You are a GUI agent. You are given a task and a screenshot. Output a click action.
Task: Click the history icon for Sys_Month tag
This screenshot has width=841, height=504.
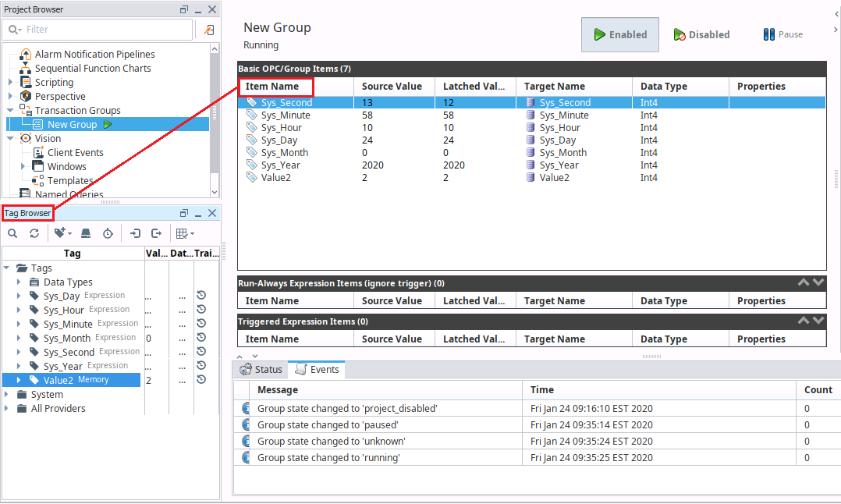pos(201,337)
